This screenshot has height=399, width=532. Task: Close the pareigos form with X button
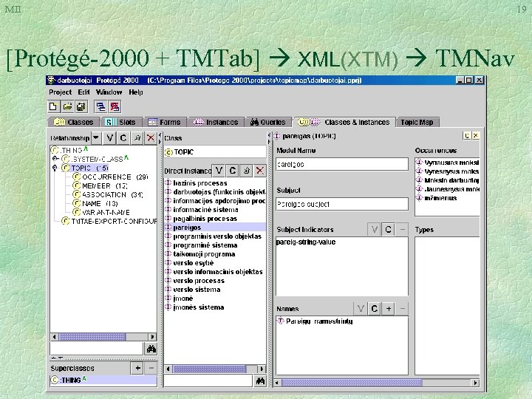[x=476, y=136]
